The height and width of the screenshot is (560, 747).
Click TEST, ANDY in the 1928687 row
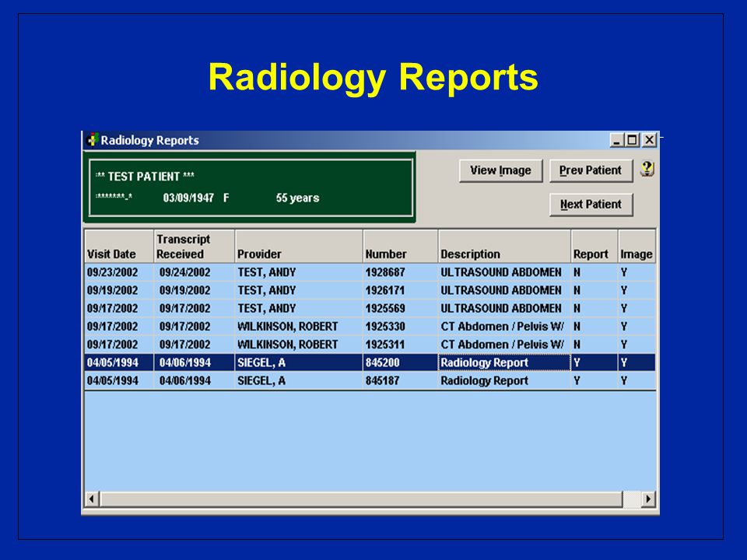coord(267,272)
